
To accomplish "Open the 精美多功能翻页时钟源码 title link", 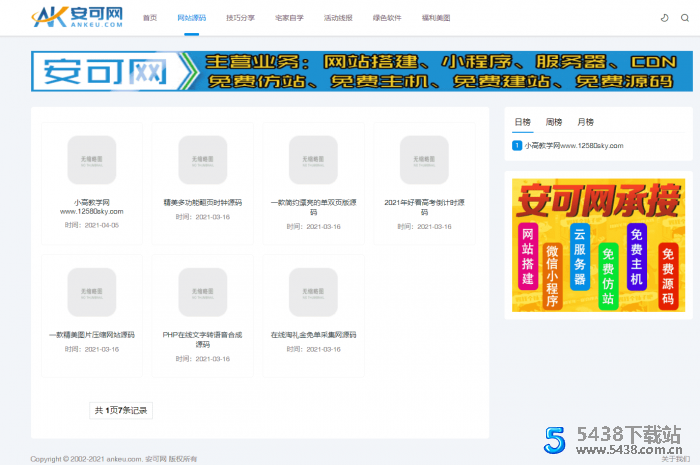I will click(203, 202).
